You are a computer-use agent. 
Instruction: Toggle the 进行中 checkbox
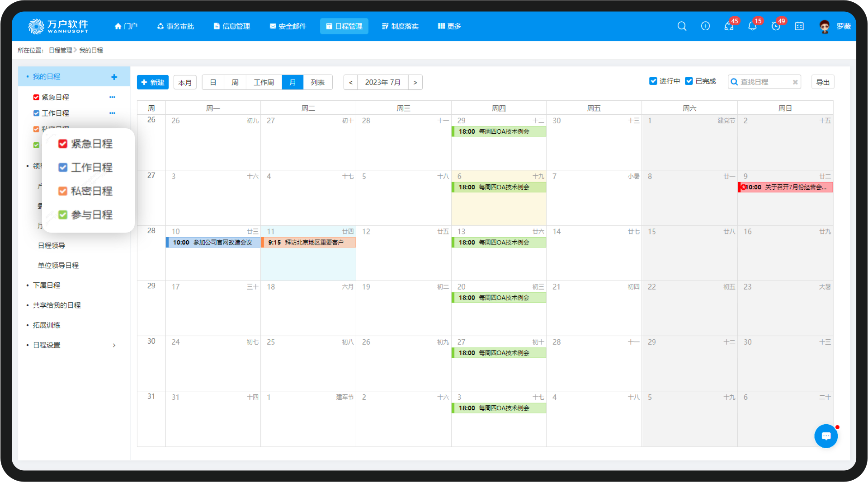653,81
